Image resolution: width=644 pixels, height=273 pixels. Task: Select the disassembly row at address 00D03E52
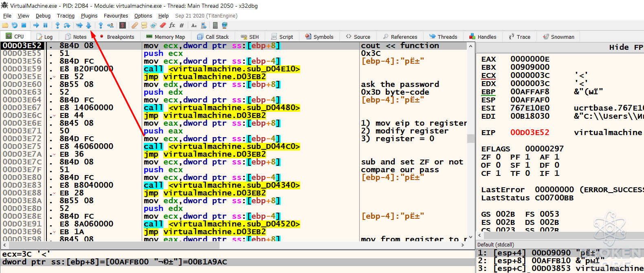pos(233,46)
